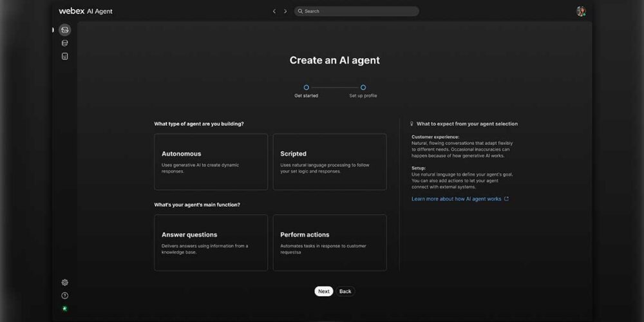Viewport: 644px width, 322px height.
Task: Click 'What type of agent are you building?'
Action: [199, 124]
